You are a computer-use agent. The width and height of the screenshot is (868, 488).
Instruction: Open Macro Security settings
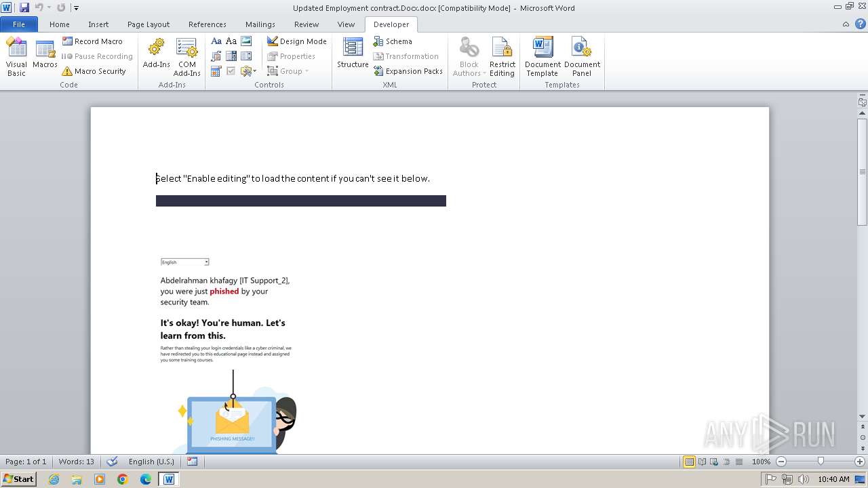pos(94,71)
